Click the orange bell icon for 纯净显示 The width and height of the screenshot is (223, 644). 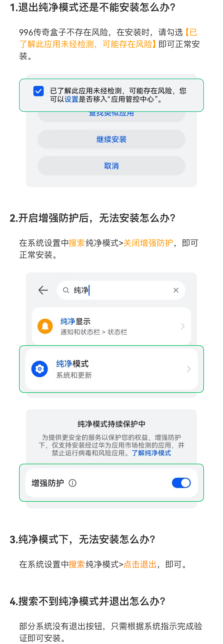(45, 326)
